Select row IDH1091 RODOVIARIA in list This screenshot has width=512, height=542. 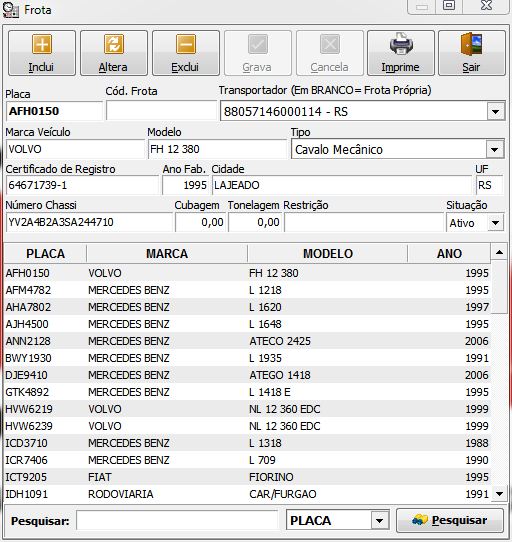tap(247, 494)
